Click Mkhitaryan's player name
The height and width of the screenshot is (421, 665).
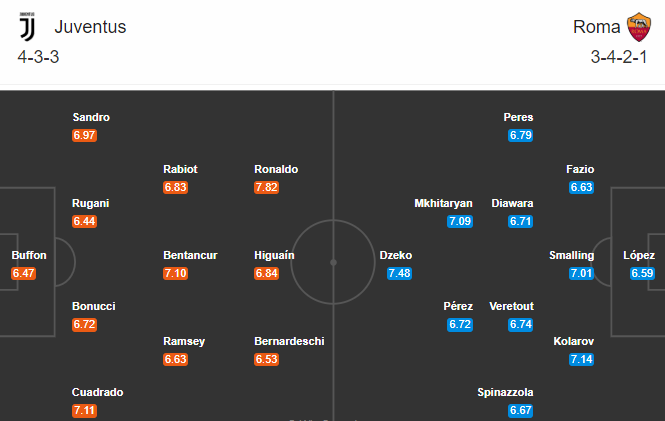coord(443,204)
